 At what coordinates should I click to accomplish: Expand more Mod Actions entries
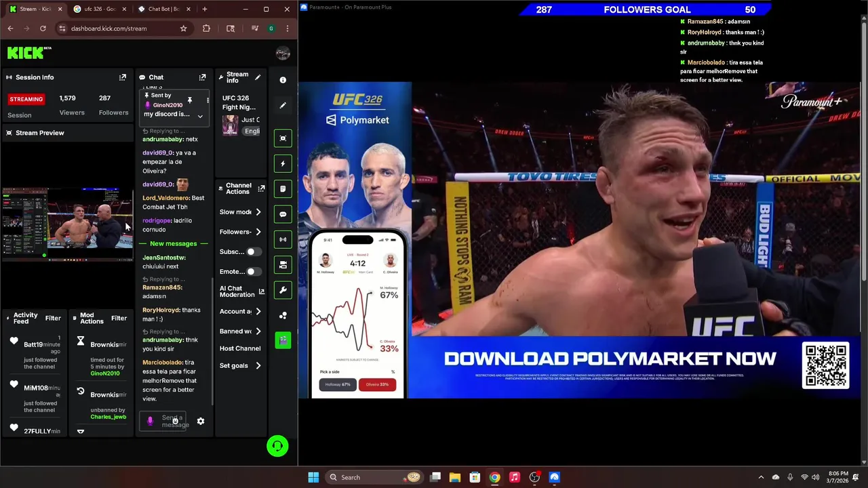tap(80, 431)
